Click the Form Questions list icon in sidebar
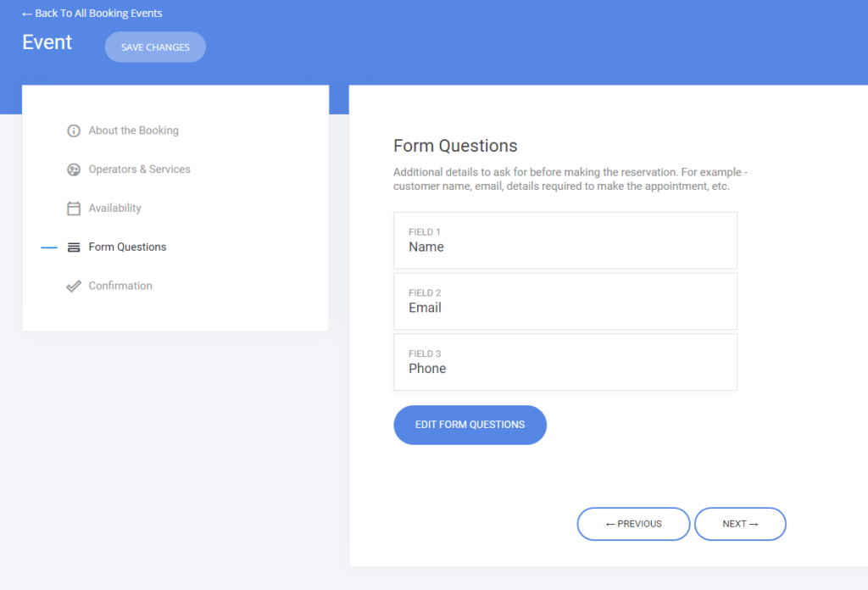This screenshot has height=590, width=868. (x=74, y=248)
